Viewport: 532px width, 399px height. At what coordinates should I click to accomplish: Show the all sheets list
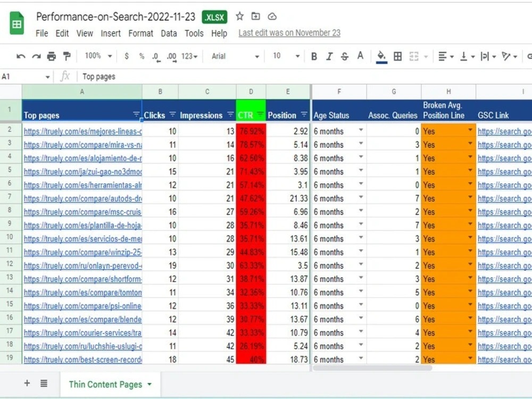tap(44, 384)
